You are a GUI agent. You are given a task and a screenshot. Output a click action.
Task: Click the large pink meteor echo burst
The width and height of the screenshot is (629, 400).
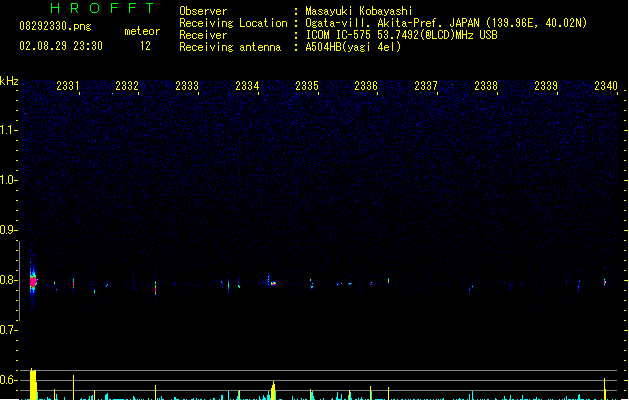tap(33, 281)
